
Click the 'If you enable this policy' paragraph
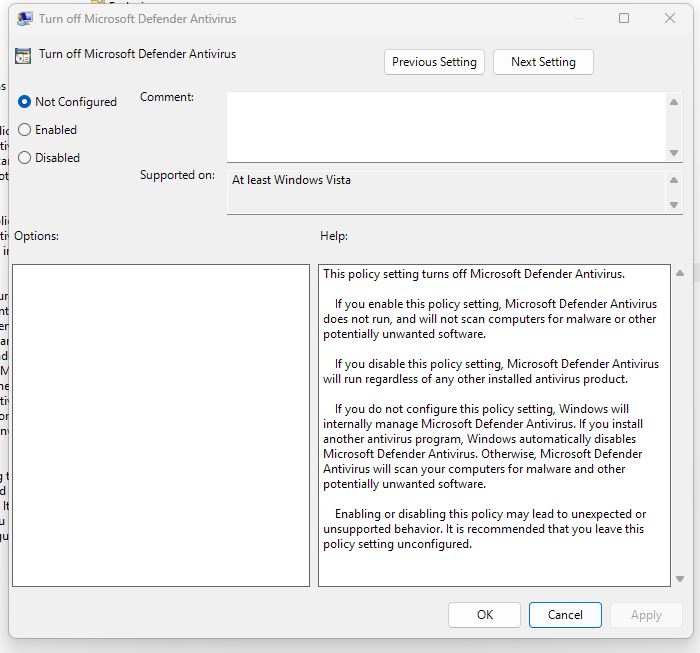coord(490,319)
